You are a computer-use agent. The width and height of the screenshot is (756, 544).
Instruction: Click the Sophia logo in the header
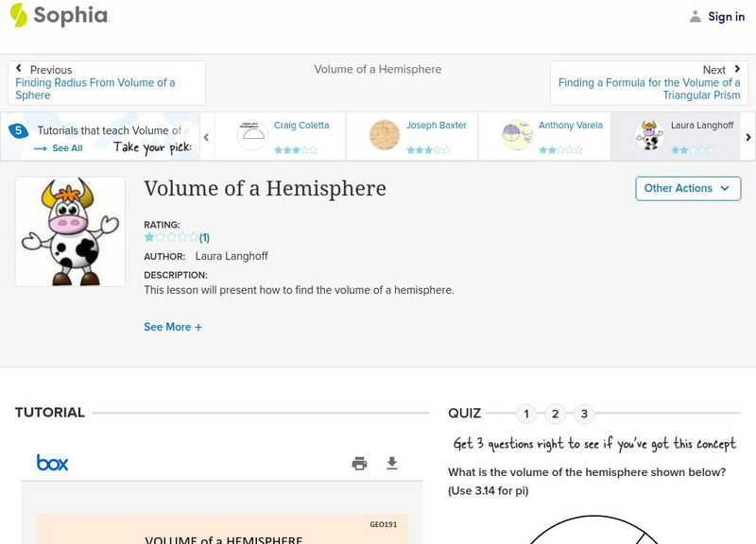(x=57, y=16)
